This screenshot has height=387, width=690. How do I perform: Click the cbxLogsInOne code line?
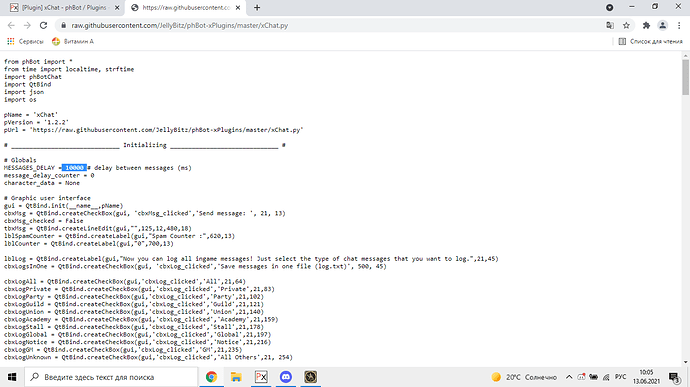[x=195, y=266]
